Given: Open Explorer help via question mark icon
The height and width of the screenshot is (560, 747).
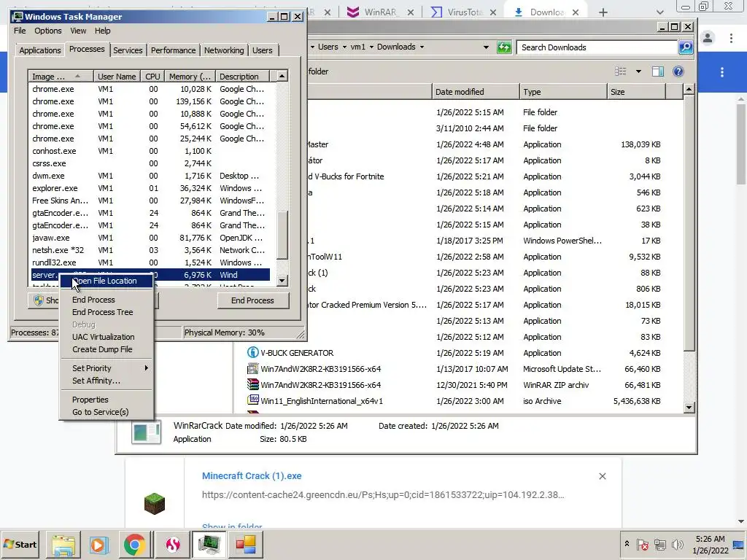Looking at the screenshot, I should coord(678,71).
